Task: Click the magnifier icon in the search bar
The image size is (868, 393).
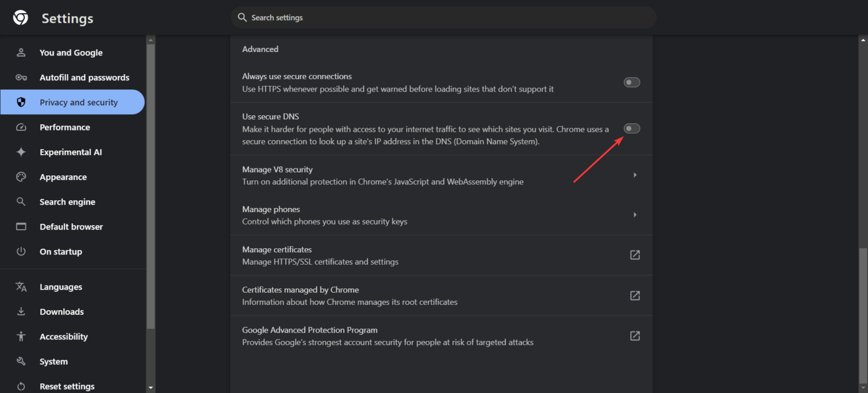Action: tap(242, 18)
